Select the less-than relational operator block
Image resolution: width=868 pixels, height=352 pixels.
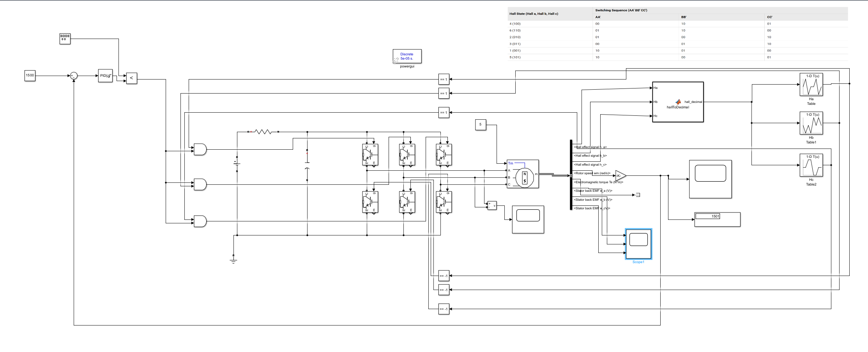pyautogui.click(x=131, y=78)
